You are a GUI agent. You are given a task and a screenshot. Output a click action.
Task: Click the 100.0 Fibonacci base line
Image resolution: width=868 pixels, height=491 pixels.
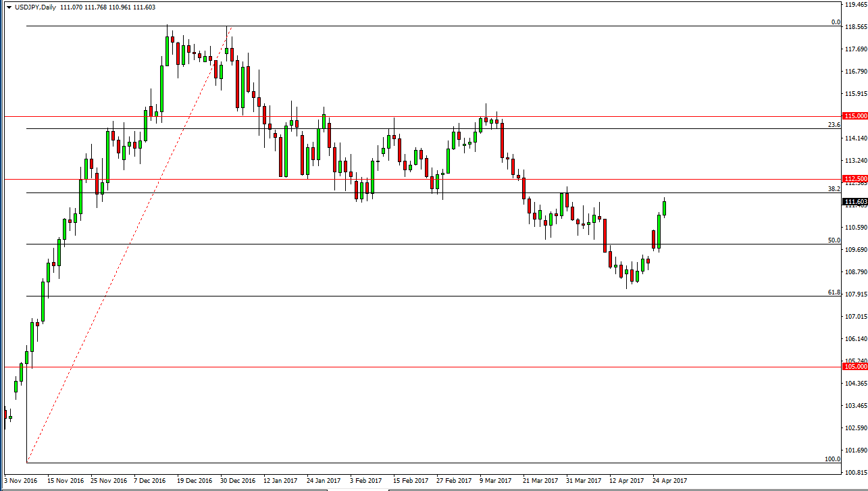[405, 464]
